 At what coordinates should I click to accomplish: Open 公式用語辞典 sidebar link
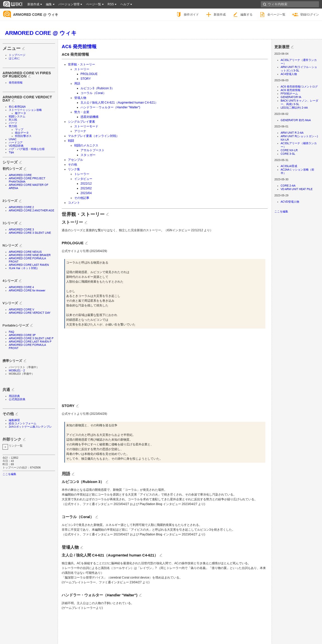(x=17, y=399)
